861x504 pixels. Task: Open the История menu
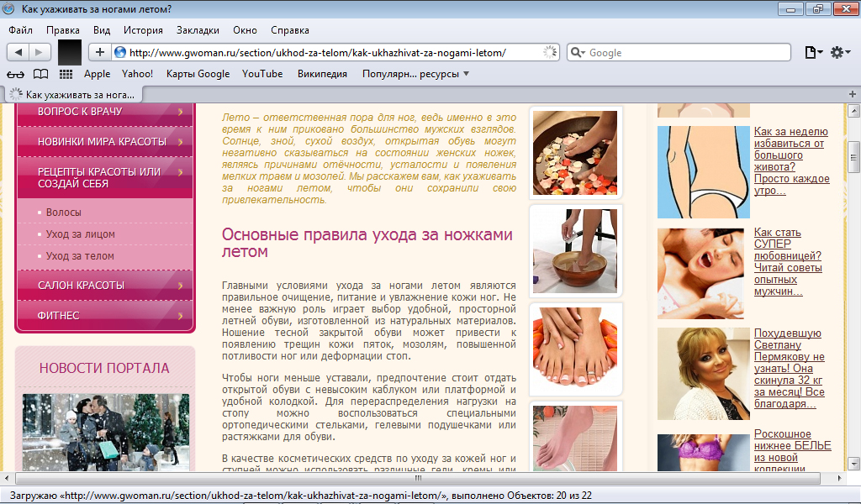point(143,30)
